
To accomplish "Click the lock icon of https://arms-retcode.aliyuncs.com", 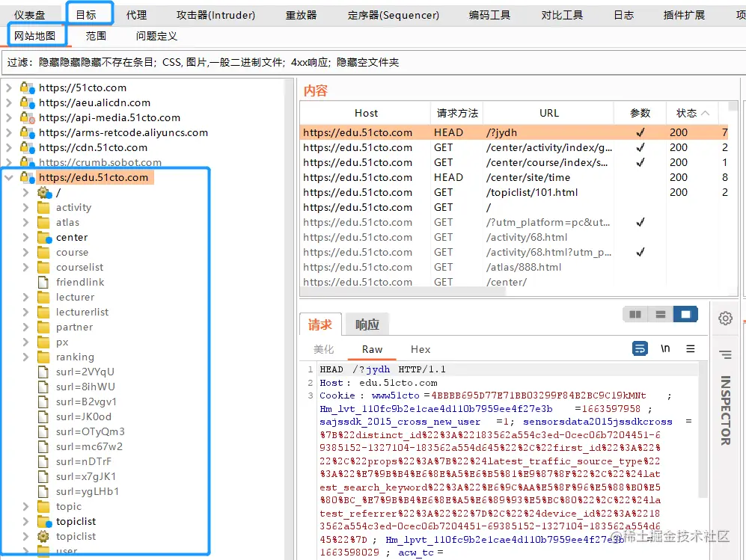I will (x=27, y=132).
